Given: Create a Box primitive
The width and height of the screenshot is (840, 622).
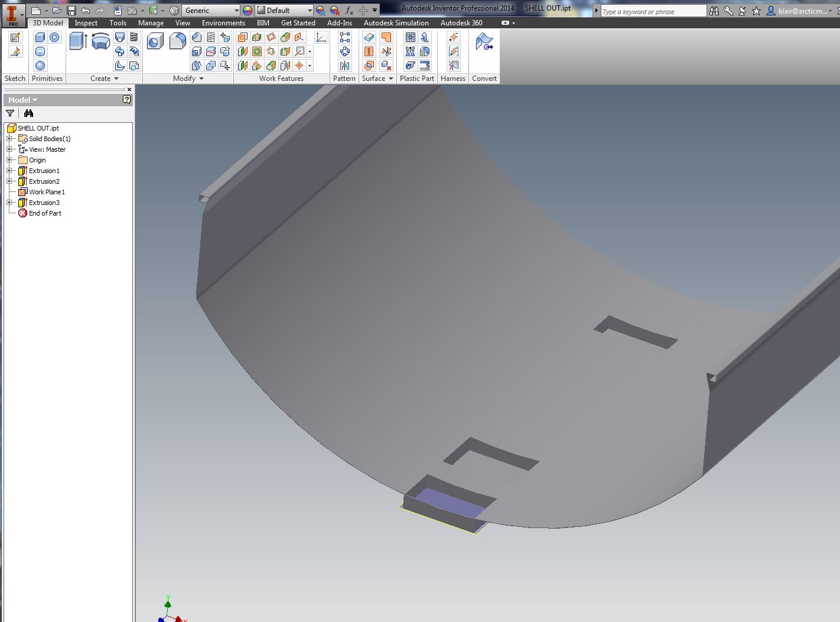Looking at the screenshot, I should click(x=40, y=37).
